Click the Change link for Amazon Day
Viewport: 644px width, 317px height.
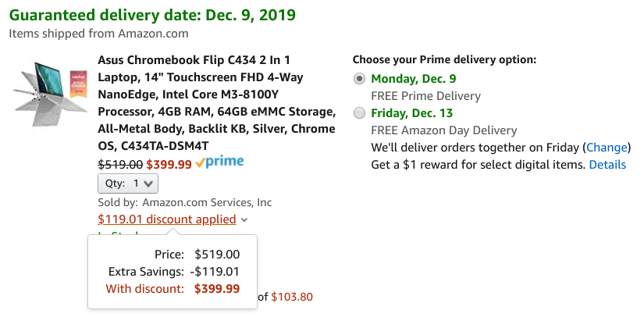tap(607, 148)
